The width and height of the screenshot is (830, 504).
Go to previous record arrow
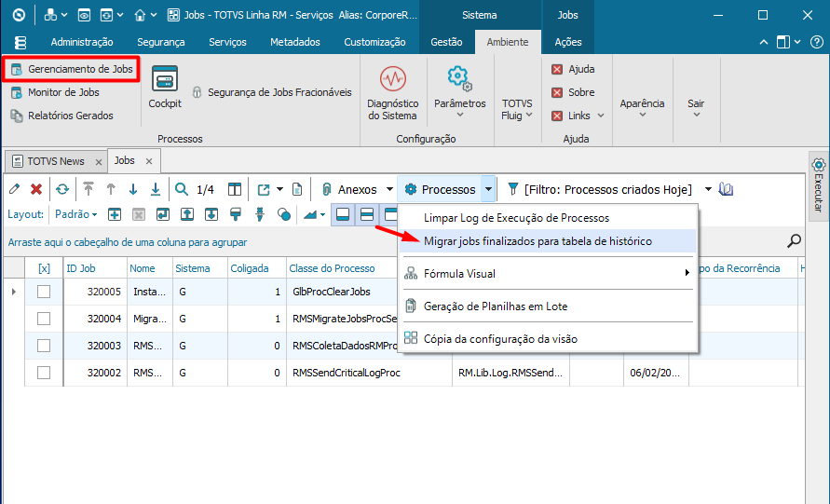[111, 189]
